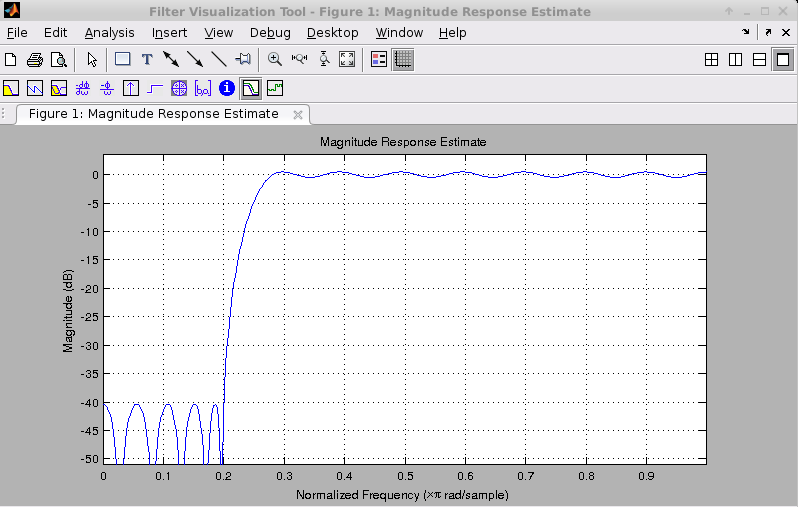The image size is (798, 507).
Task: Show the Pole/Zero plot
Action: (x=179, y=88)
